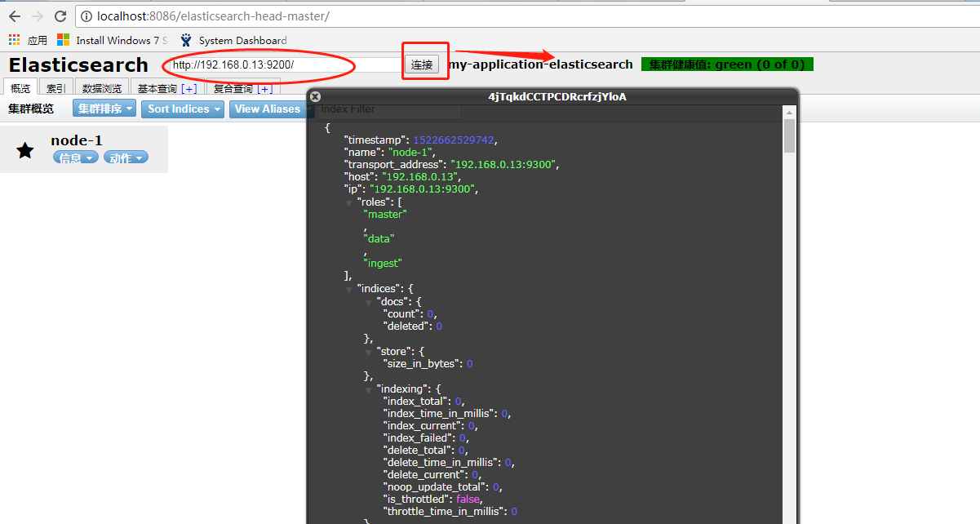
Task: Click the "index_time_in_millis" line
Action: 446,413
